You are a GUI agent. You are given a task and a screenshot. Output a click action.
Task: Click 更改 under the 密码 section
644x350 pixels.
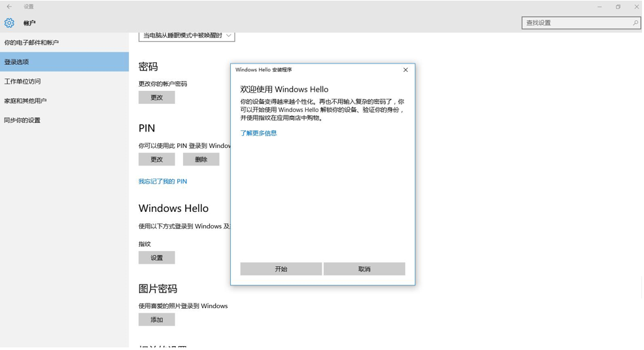[x=156, y=97]
